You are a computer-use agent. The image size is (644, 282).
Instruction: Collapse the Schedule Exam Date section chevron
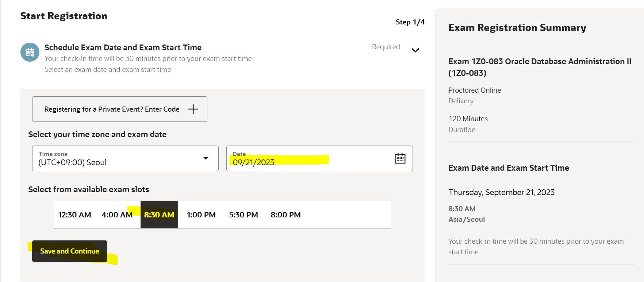click(415, 50)
